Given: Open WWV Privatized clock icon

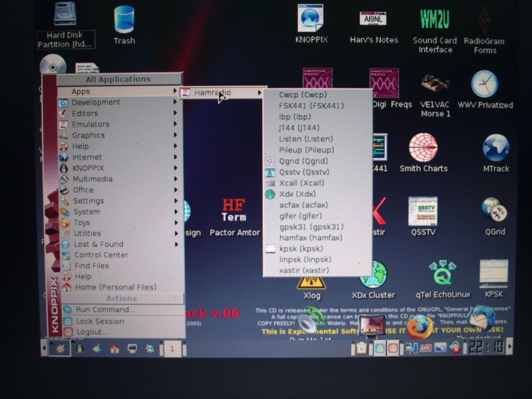Looking at the screenshot, I should pyautogui.click(x=485, y=90).
